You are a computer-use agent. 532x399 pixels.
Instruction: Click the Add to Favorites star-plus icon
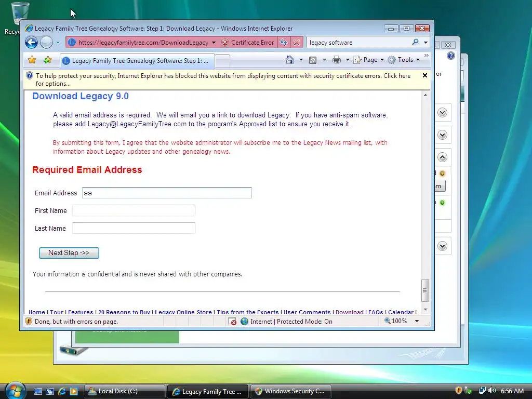pos(47,60)
